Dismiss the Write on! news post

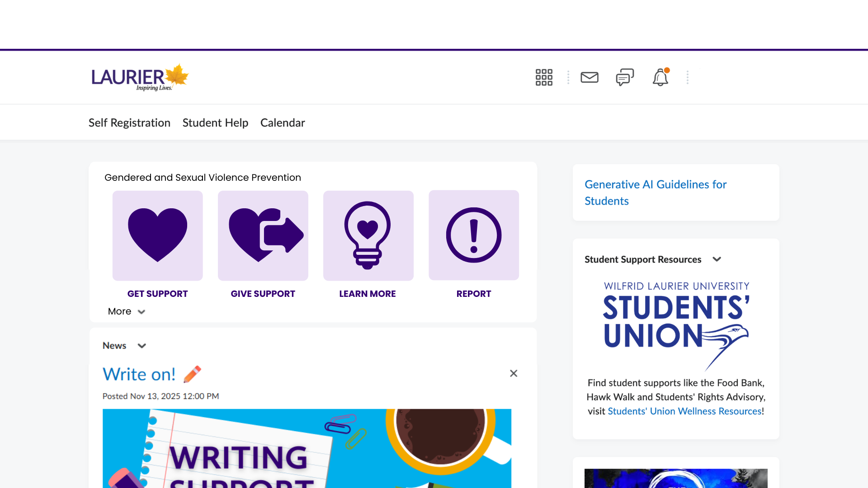(514, 373)
